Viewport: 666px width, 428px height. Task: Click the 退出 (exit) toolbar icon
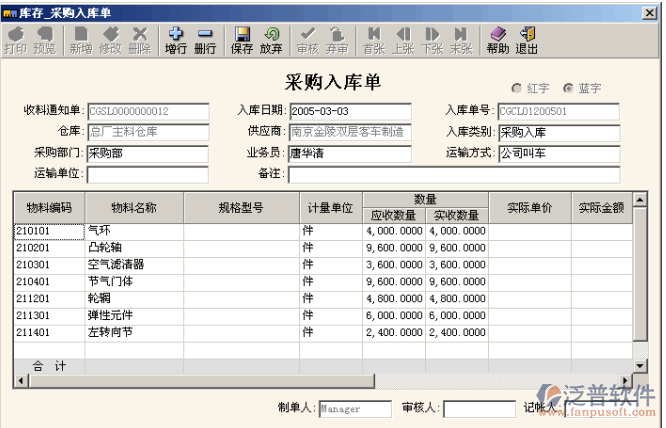tap(526, 40)
